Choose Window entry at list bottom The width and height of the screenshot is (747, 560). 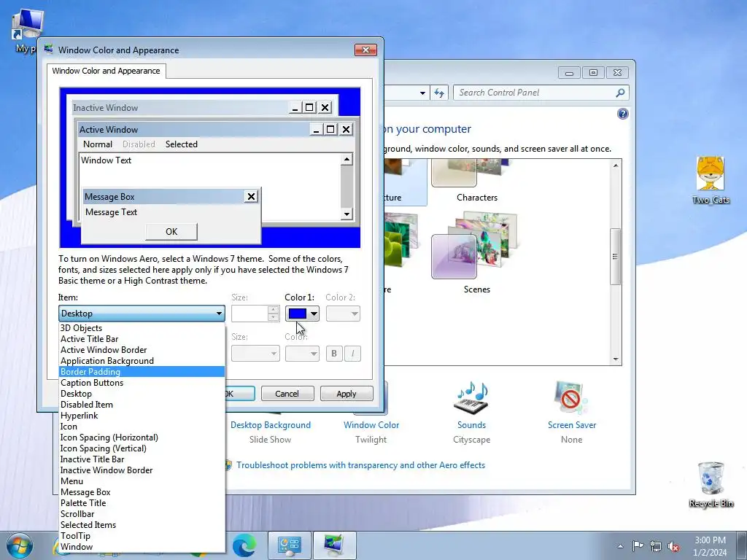[142, 547]
